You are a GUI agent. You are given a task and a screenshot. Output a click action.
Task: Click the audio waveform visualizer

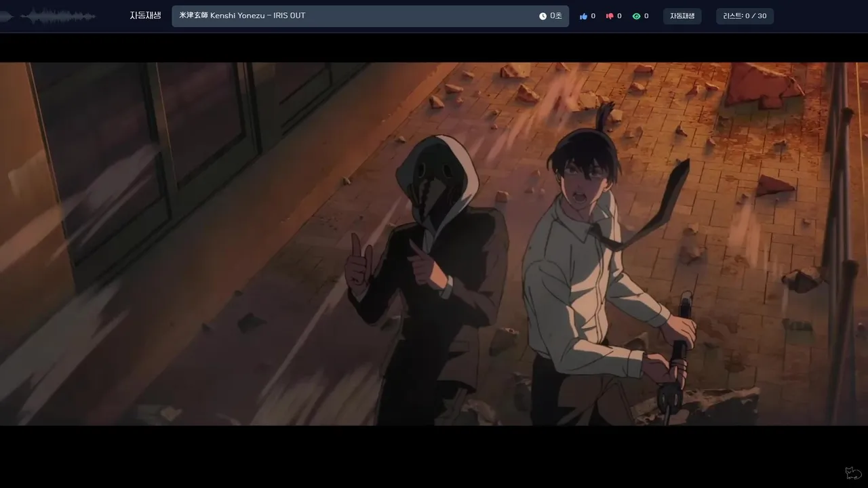pos(49,16)
